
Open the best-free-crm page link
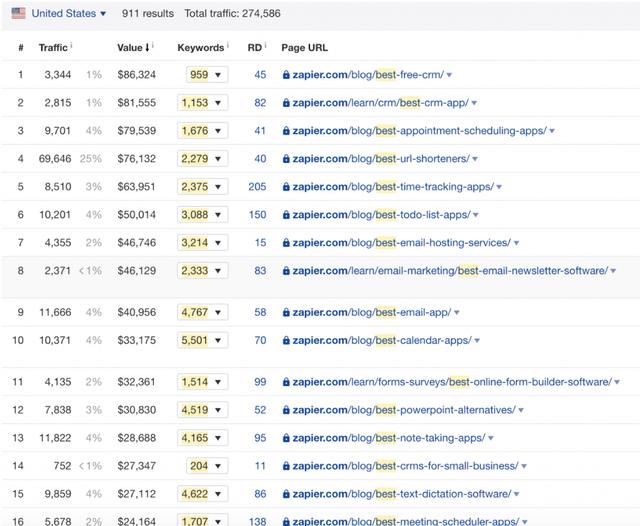[x=368, y=75]
